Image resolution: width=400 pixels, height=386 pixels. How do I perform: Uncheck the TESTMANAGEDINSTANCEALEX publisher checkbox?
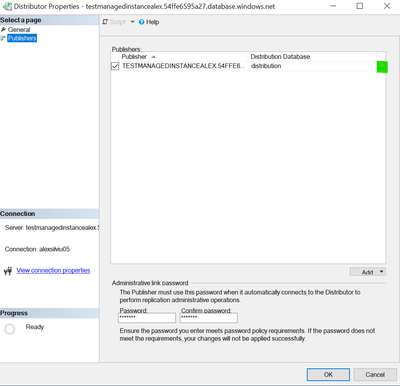pyautogui.click(x=115, y=66)
